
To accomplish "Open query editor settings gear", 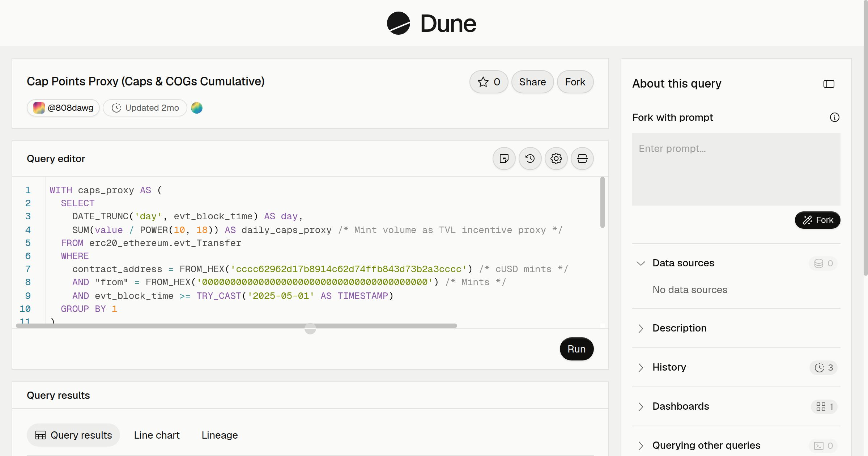I will pyautogui.click(x=556, y=159).
